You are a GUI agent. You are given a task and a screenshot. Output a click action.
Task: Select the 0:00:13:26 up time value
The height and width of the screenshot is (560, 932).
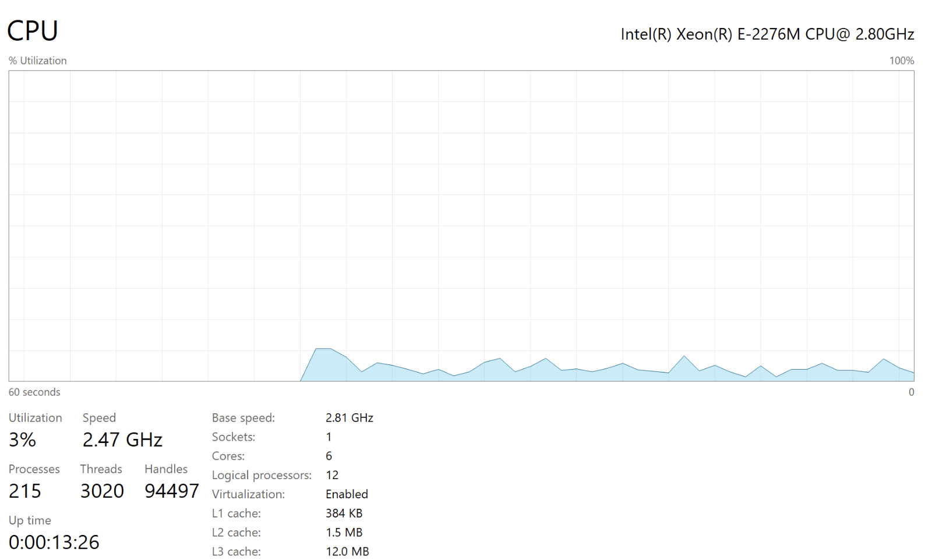pos(54,543)
